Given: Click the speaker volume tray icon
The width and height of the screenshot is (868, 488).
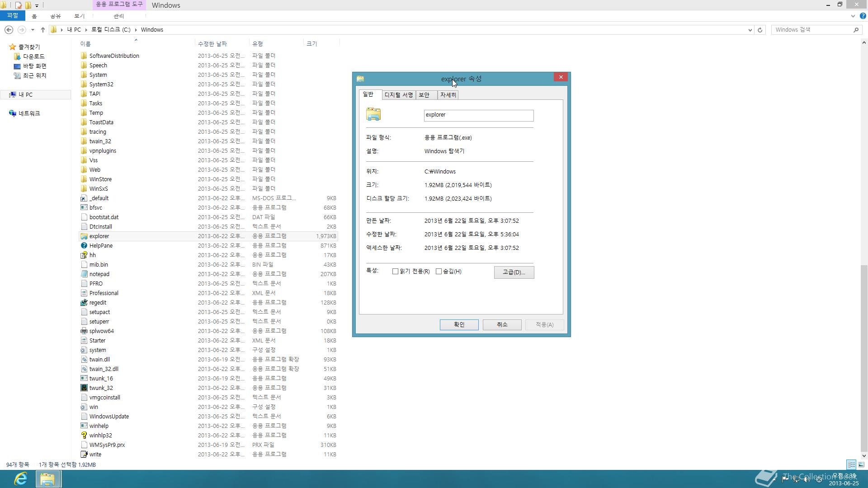Looking at the screenshot, I should tap(807, 479).
